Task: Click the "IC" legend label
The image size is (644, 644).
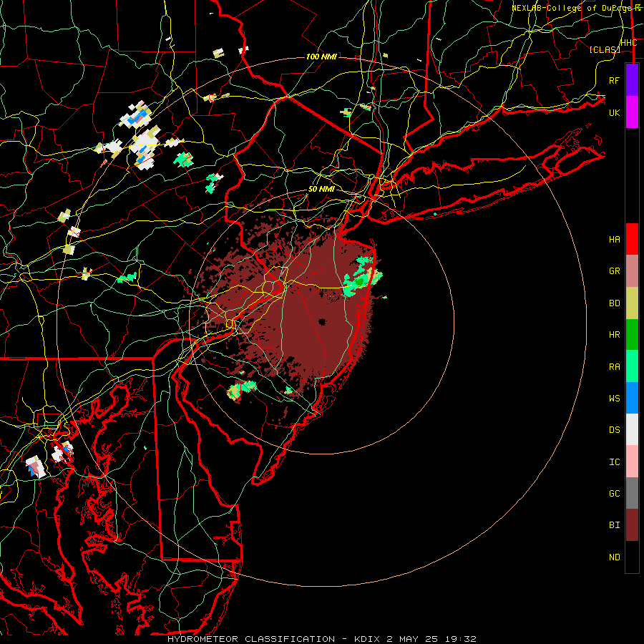Action: (x=614, y=462)
